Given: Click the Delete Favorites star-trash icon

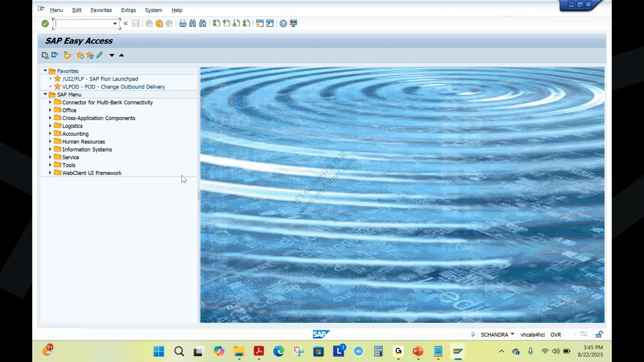Looking at the screenshot, I should coord(90,55).
